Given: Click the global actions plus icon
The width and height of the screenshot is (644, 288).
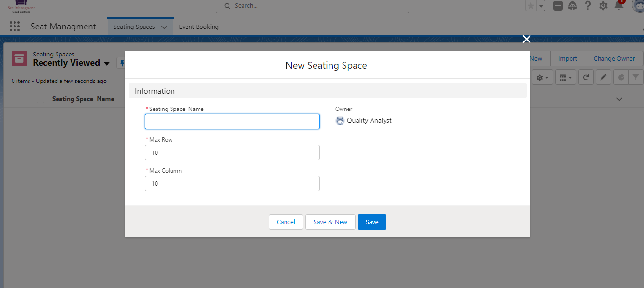Looking at the screenshot, I should (x=558, y=6).
